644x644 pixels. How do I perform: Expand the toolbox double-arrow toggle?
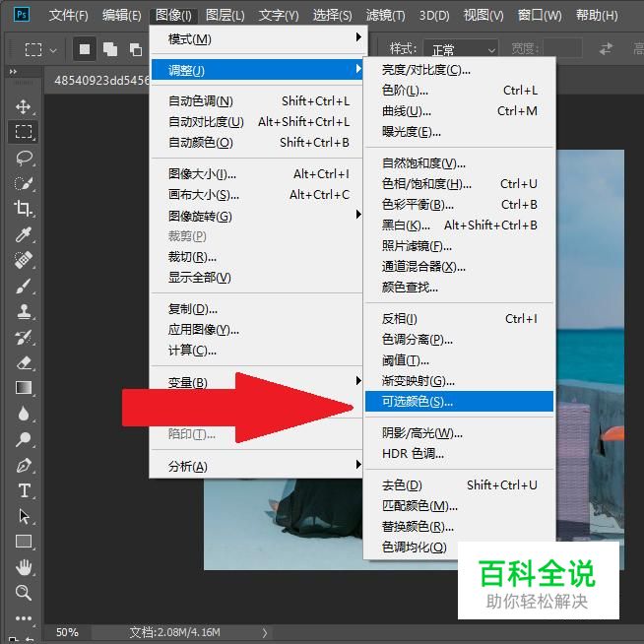click(13, 72)
